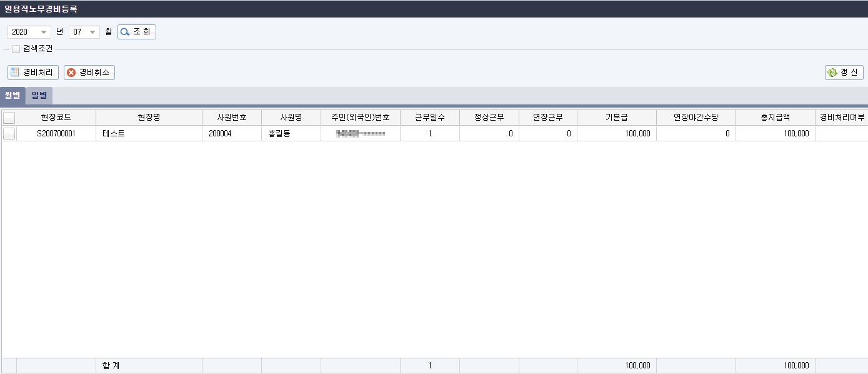Click the 현장명 column header
The image size is (868, 374).
click(149, 118)
